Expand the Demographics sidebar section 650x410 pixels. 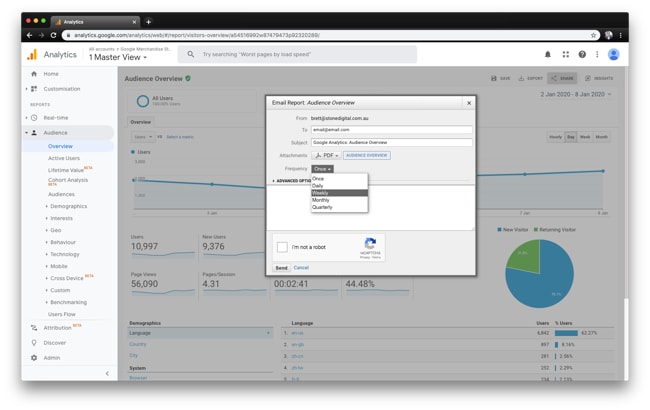click(x=66, y=206)
